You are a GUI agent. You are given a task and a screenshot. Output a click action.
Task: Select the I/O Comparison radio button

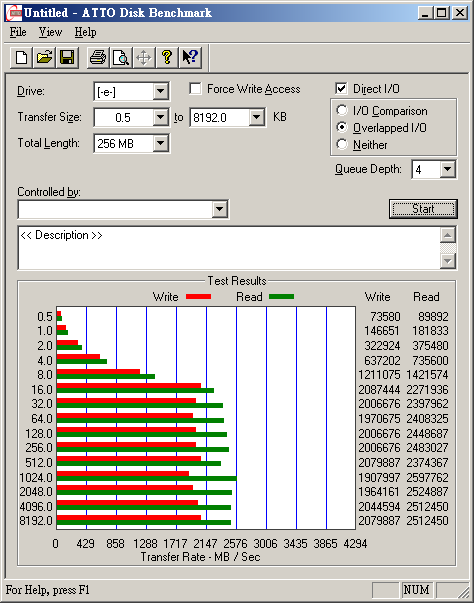point(342,110)
